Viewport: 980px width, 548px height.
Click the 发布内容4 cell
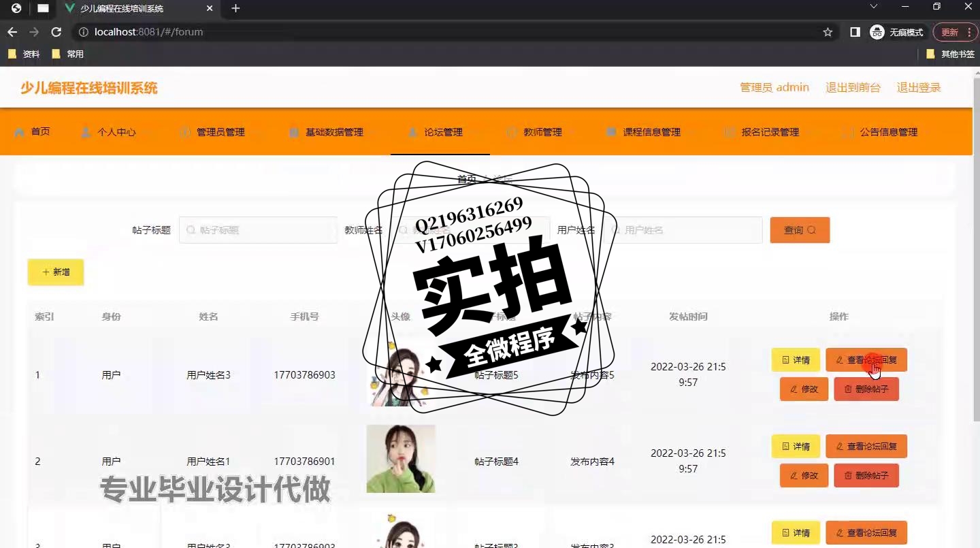(592, 462)
